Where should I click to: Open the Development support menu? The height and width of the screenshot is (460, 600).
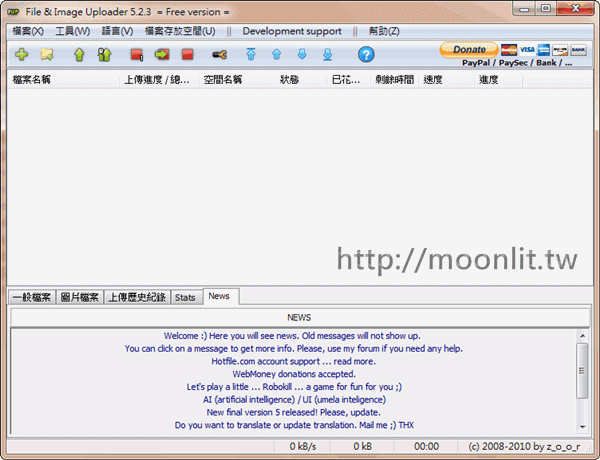[291, 31]
